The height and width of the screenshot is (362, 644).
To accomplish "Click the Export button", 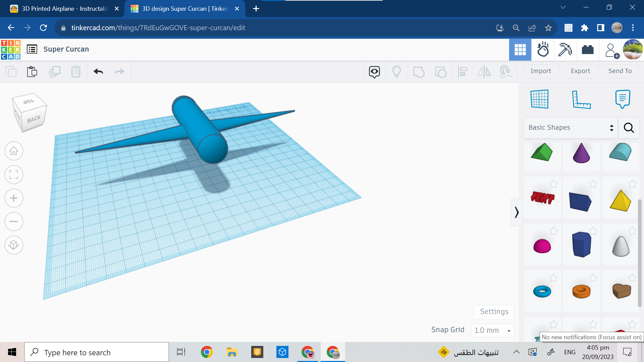I will pos(580,71).
